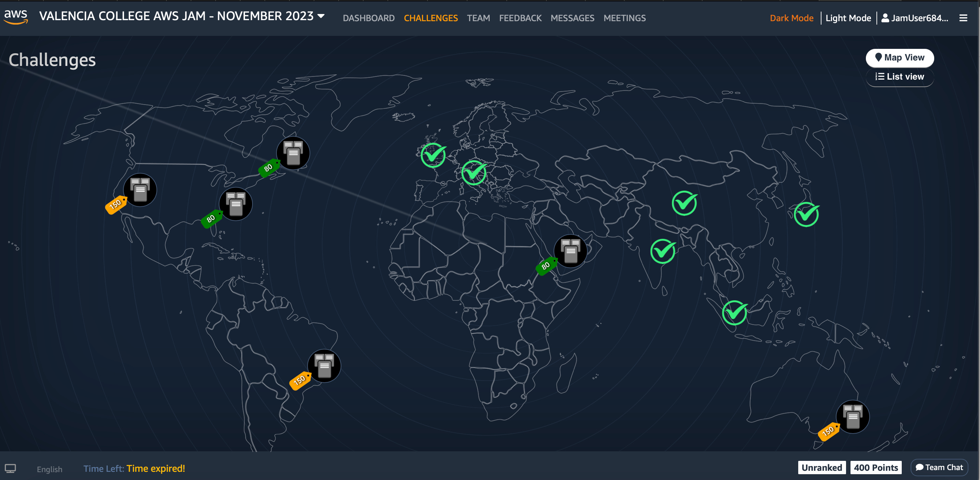Click the green 80 tag near Florida

(x=212, y=218)
